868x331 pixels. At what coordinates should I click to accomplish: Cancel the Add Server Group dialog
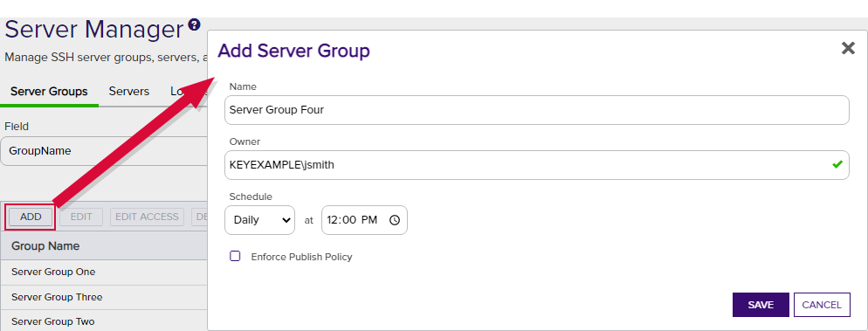coord(822,305)
